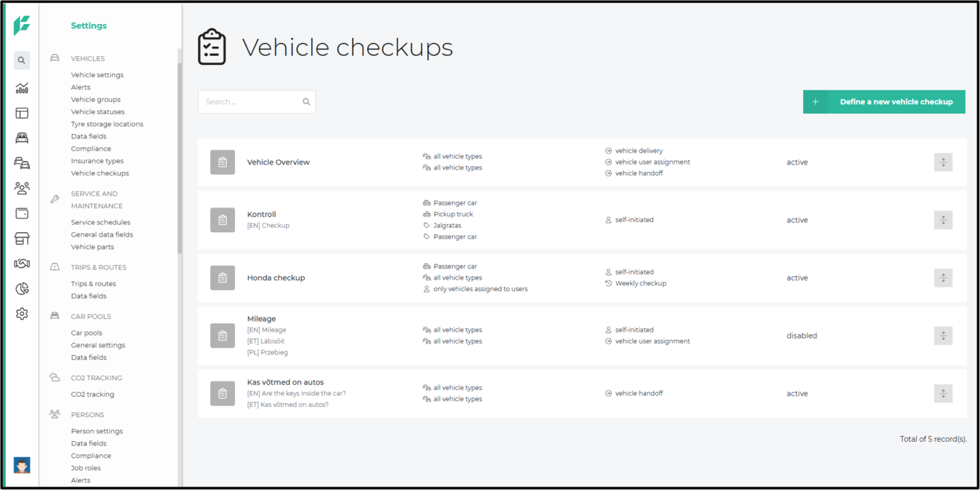This screenshot has height=490, width=980.
Task: Focus the Search input field
Action: (x=257, y=102)
